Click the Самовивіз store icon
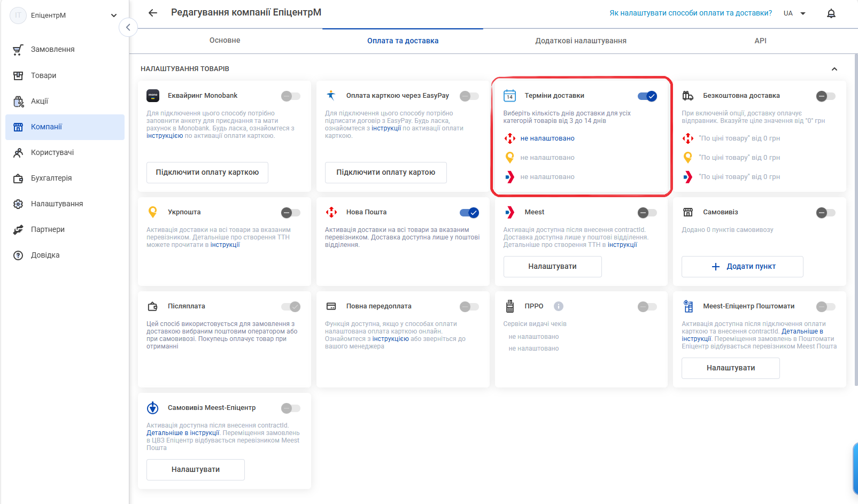 pos(688,212)
